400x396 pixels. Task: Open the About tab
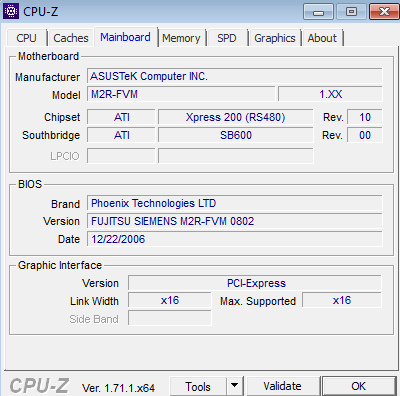click(x=322, y=38)
